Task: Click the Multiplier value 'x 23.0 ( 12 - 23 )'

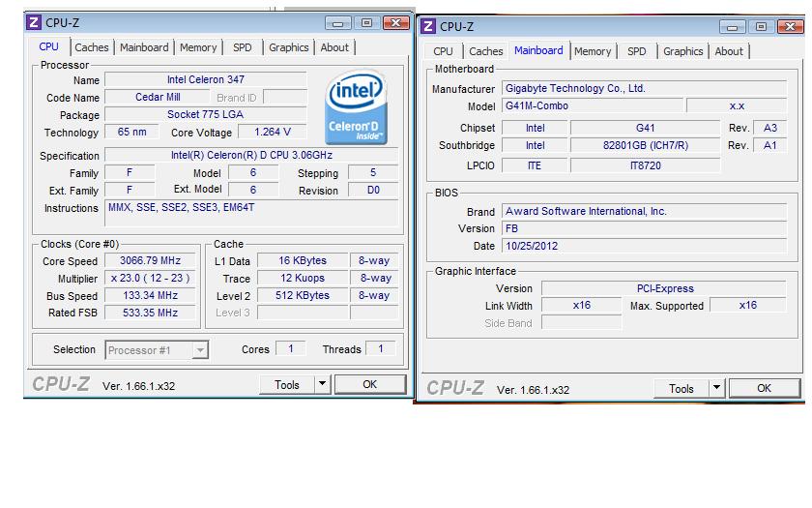Action: click(150, 278)
